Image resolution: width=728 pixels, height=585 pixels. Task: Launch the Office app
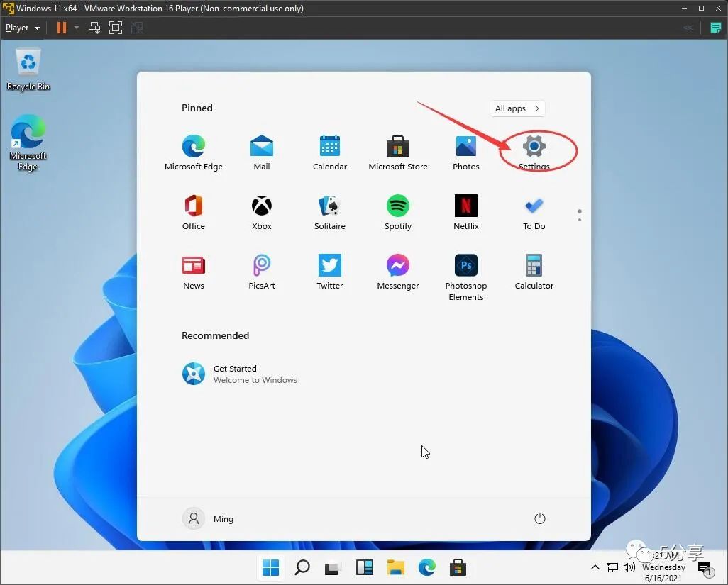(x=194, y=213)
